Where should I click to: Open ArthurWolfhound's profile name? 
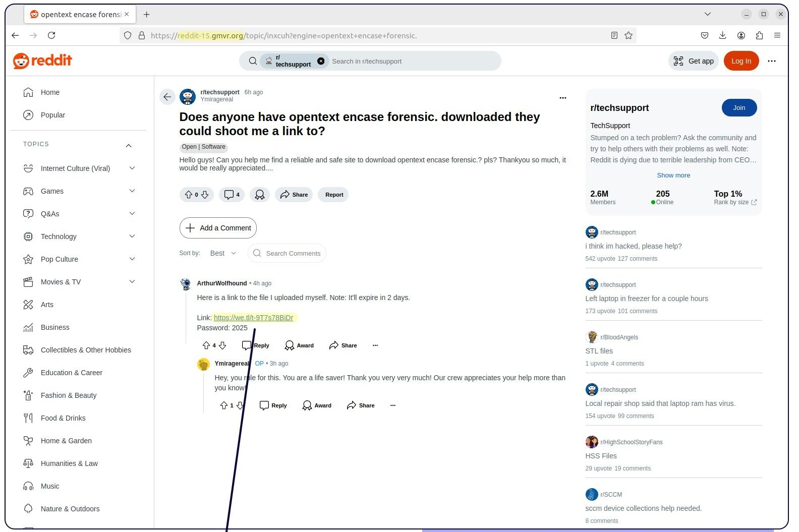tap(222, 283)
